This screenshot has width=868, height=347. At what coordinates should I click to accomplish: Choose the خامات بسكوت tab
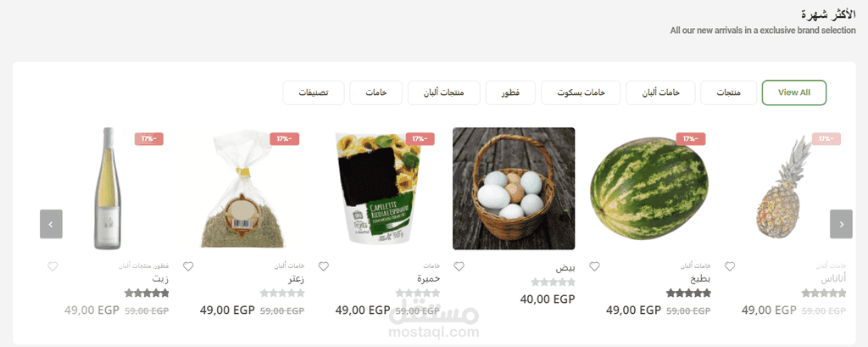[581, 92]
